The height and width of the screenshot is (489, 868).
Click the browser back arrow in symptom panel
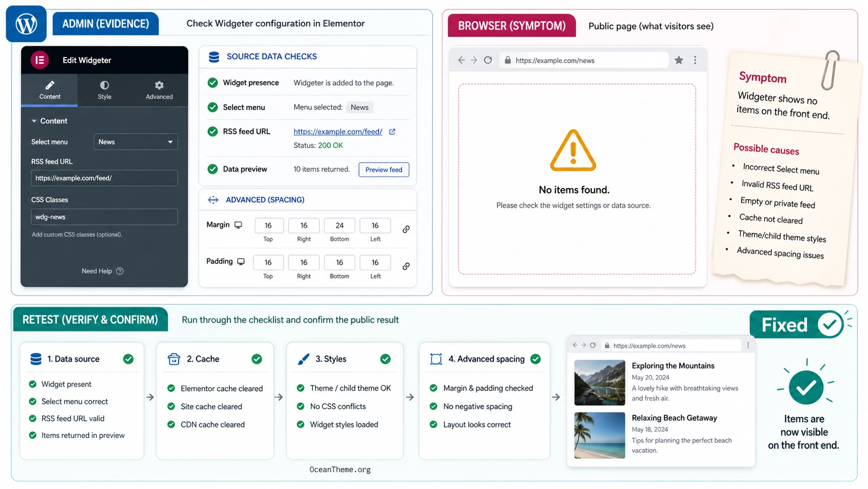461,60
